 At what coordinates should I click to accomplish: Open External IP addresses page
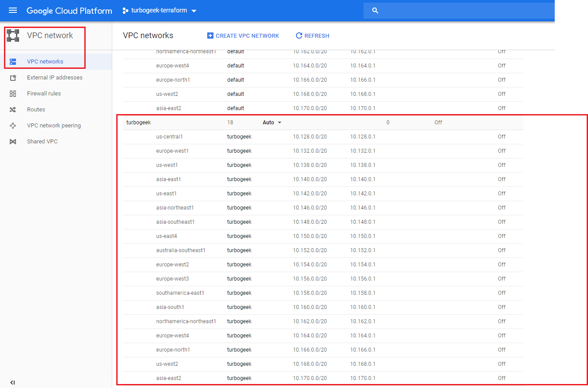(55, 78)
